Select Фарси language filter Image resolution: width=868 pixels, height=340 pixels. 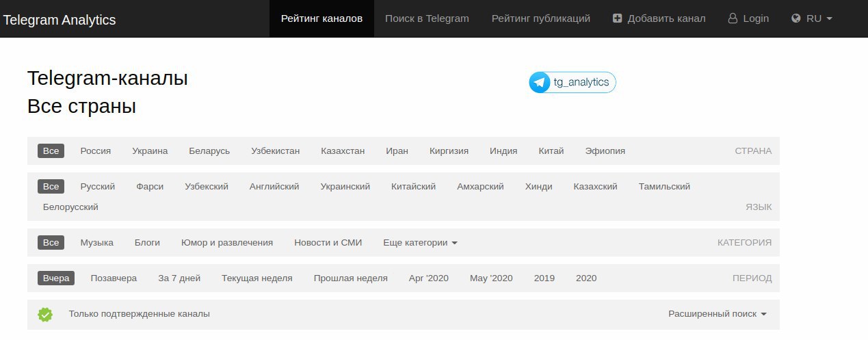[150, 186]
